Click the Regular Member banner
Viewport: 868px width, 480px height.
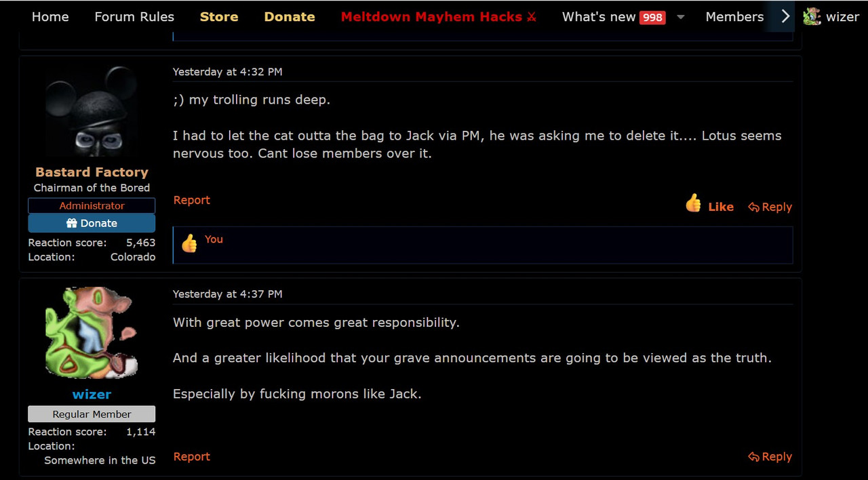[x=92, y=414]
